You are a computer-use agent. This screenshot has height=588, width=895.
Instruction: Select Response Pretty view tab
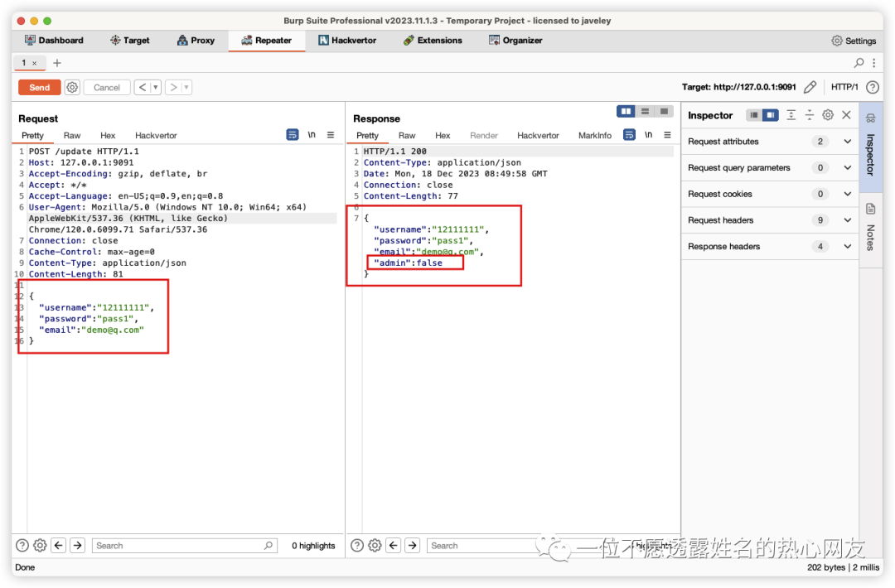[x=368, y=135]
